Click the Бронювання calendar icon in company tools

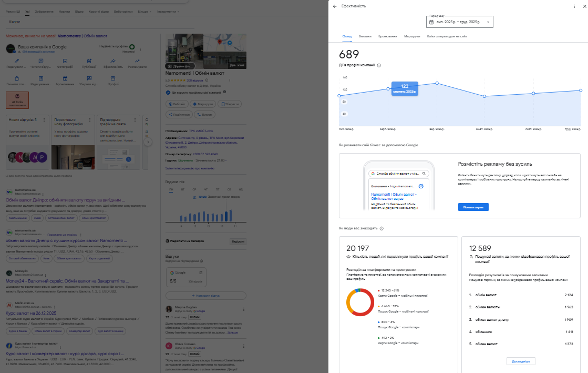coord(65,79)
